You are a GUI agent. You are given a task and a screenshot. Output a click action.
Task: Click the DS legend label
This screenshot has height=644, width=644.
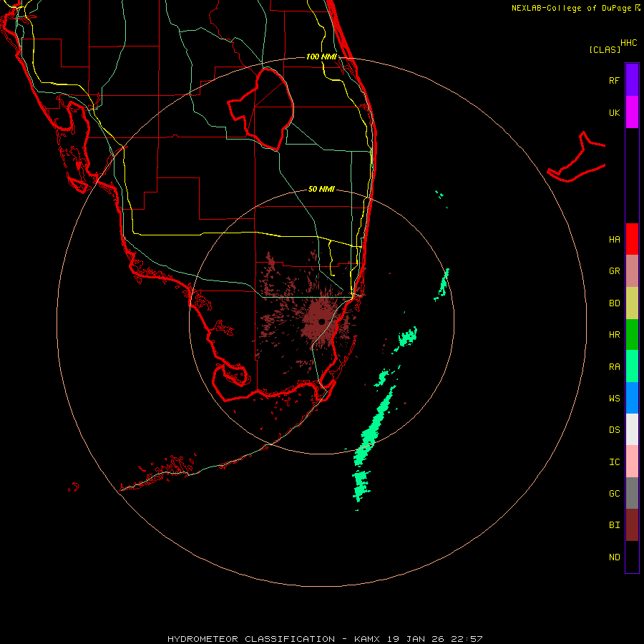click(x=614, y=429)
